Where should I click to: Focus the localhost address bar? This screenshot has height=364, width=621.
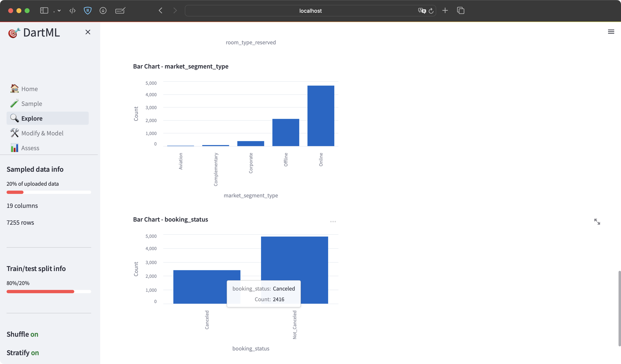pos(310,11)
